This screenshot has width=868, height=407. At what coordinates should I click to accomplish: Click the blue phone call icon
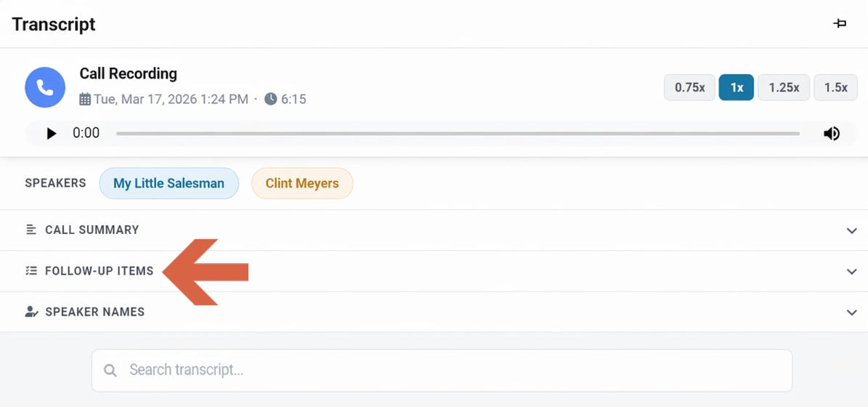pos(45,87)
